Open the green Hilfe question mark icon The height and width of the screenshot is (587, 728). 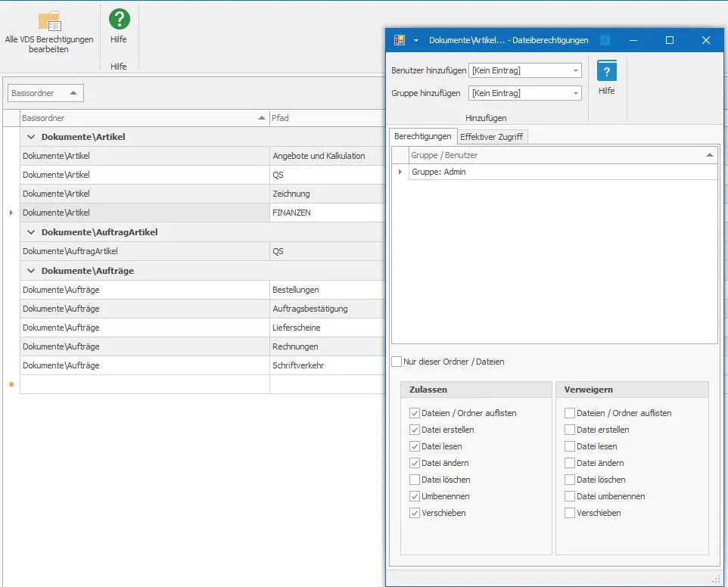[x=120, y=19]
